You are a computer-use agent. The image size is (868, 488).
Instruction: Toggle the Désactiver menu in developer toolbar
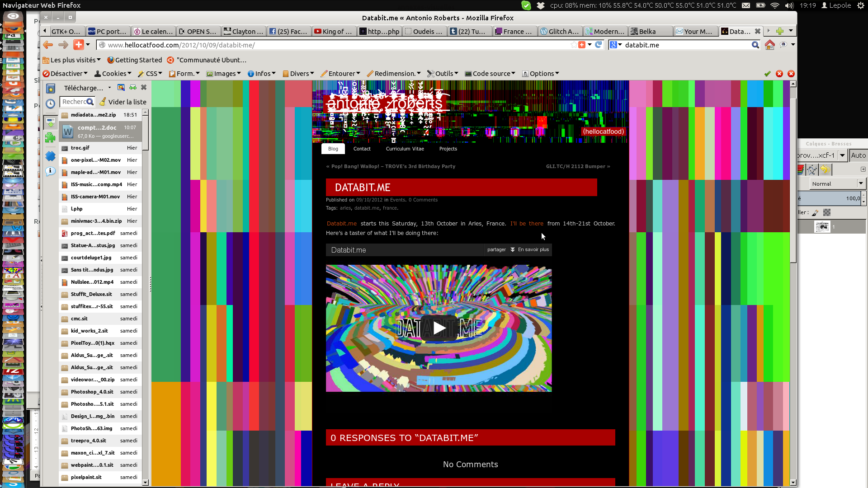66,74
